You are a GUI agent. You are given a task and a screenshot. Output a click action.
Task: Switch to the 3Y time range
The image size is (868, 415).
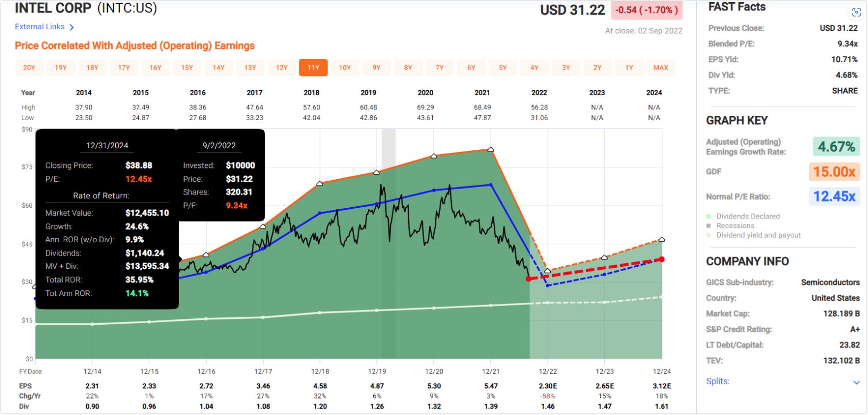[566, 67]
